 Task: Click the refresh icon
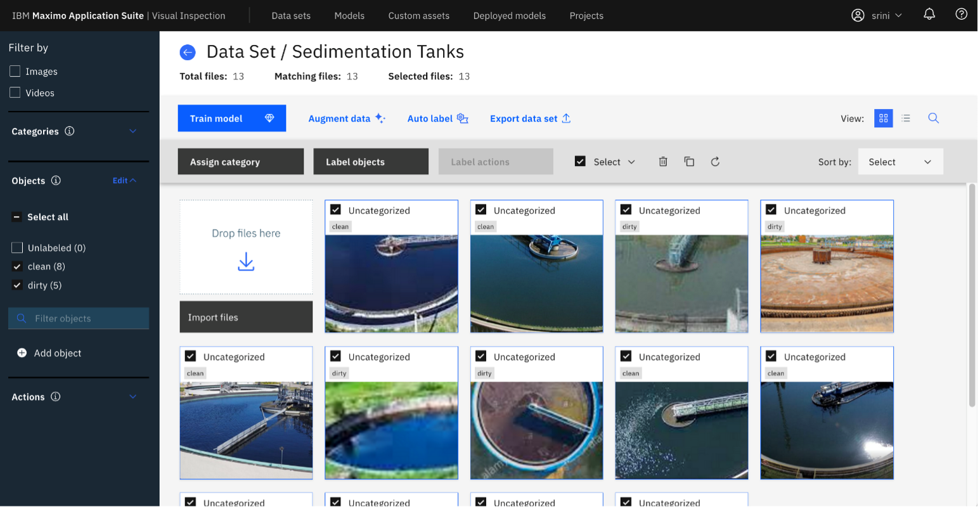715,162
